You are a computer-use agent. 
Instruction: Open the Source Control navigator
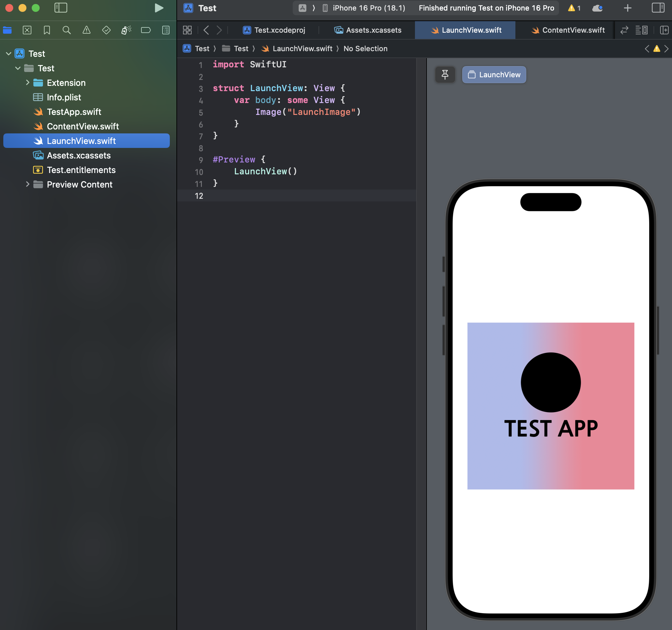[27, 30]
